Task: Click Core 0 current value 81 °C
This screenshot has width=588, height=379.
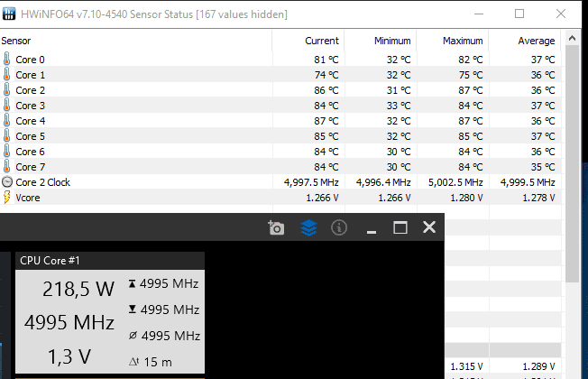Action: tap(326, 60)
